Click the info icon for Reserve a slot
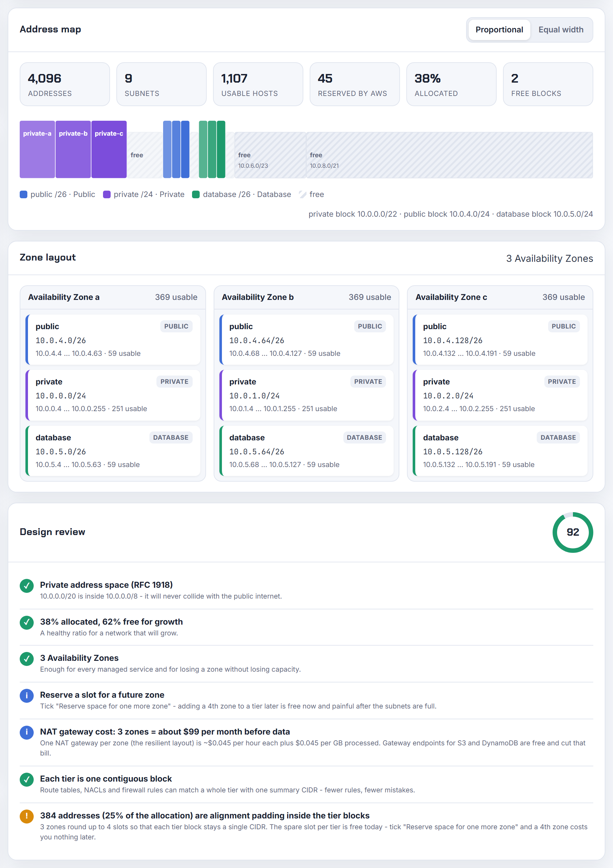Image resolution: width=613 pixels, height=868 pixels. [26, 695]
